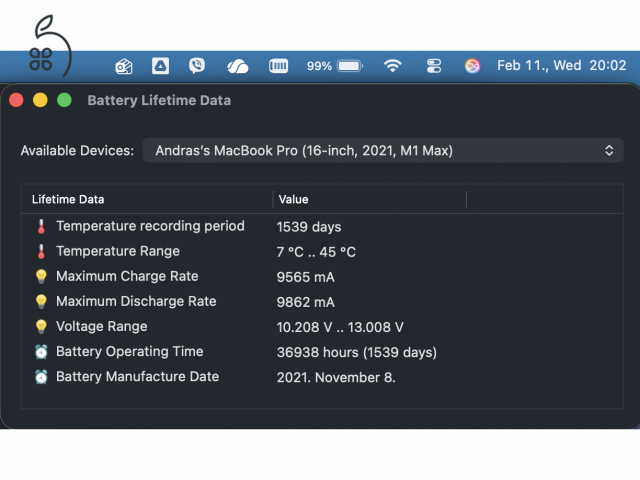640x480 pixels.
Task: Open the 99% battery status menu
Action: pyautogui.click(x=335, y=66)
